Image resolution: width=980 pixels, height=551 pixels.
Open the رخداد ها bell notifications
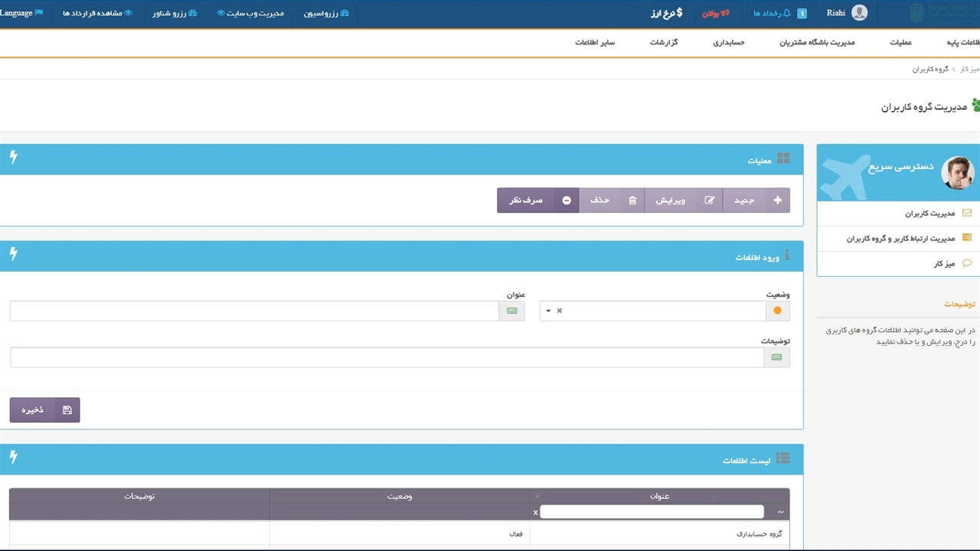pos(786,13)
